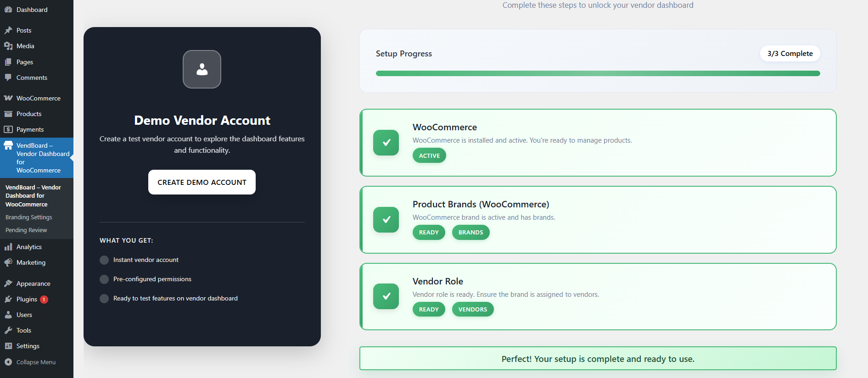The image size is (868, 378).
Task: Click the WooCommerce step green checkmark
Action: point(386,143)
